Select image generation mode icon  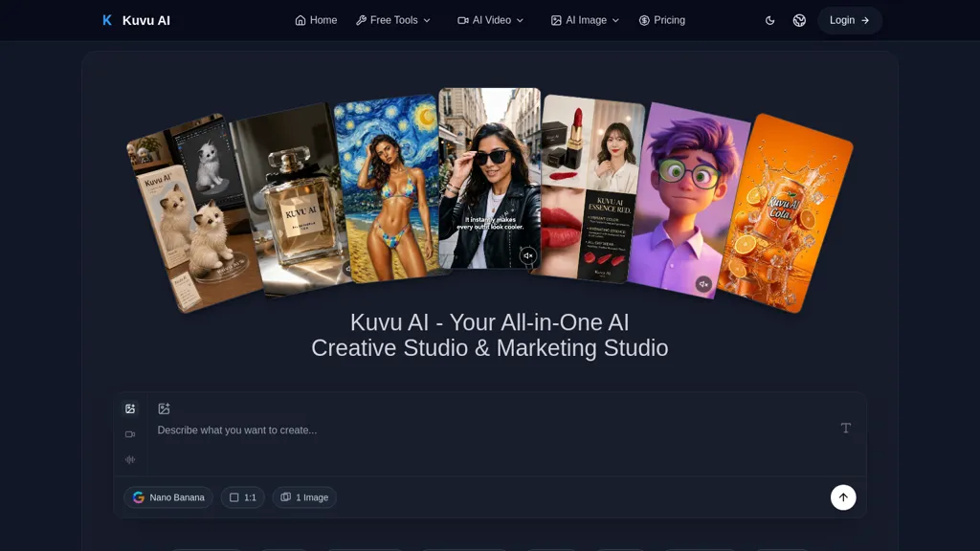click(x=130, y=408)
